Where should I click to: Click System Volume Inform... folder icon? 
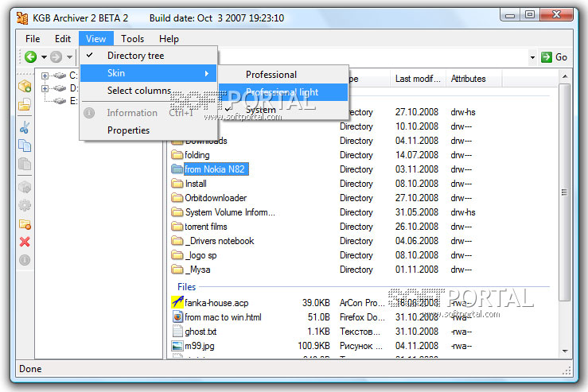click(177, 212)
